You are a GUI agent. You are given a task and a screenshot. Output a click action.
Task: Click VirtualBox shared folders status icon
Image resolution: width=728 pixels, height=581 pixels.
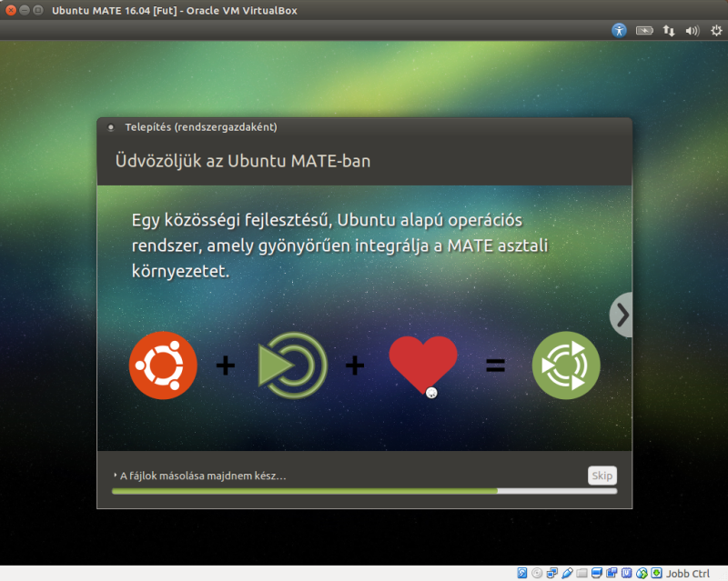[581, 573]
